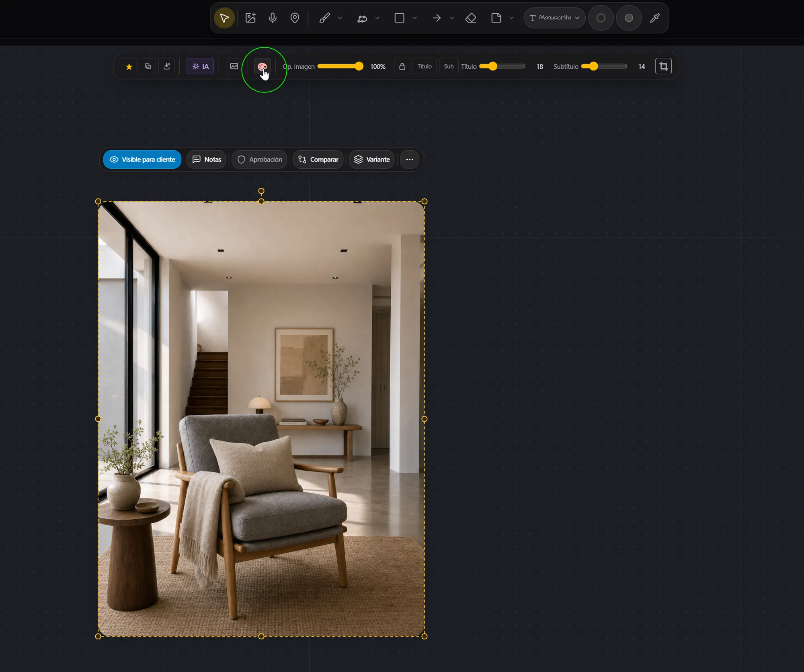Click the crop image icon

(x=663, y=66)
